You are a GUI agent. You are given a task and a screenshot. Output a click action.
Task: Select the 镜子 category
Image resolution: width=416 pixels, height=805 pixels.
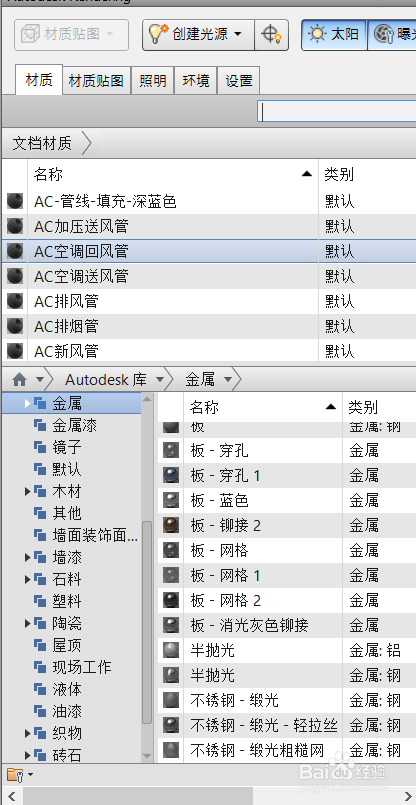pos(67,448)
